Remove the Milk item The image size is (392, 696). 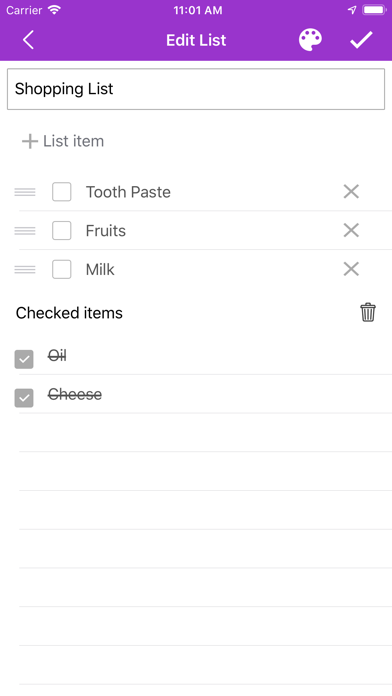pyautogui.click(x=351, y=269)
